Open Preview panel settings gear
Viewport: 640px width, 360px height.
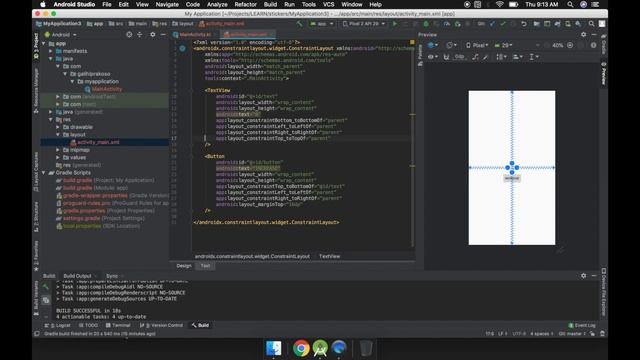[x=583, y=35]
